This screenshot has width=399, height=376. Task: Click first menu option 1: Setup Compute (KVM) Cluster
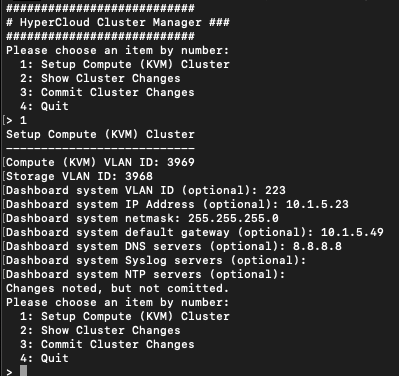[125, 64]
